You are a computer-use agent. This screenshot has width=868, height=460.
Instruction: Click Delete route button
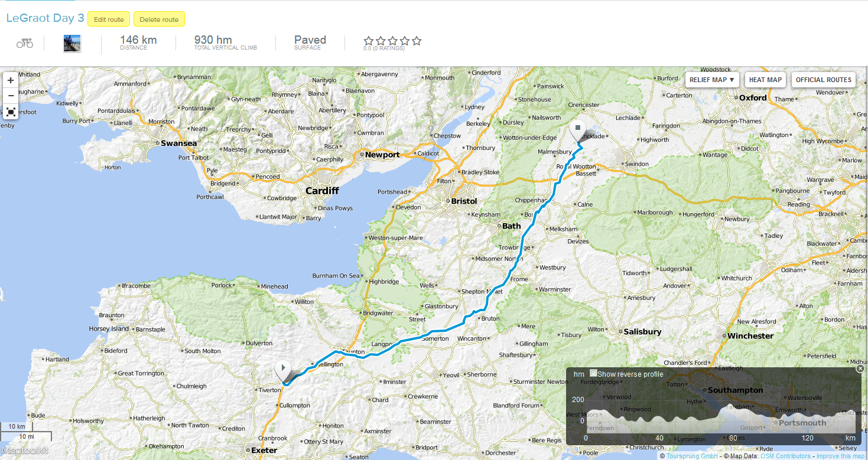pyautogui.click(x=159, y=19)
